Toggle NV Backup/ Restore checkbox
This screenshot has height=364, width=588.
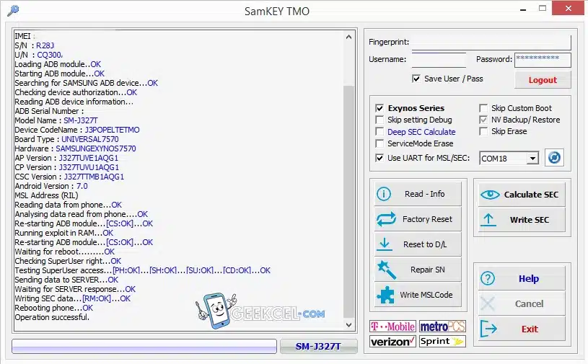point(483,120)
